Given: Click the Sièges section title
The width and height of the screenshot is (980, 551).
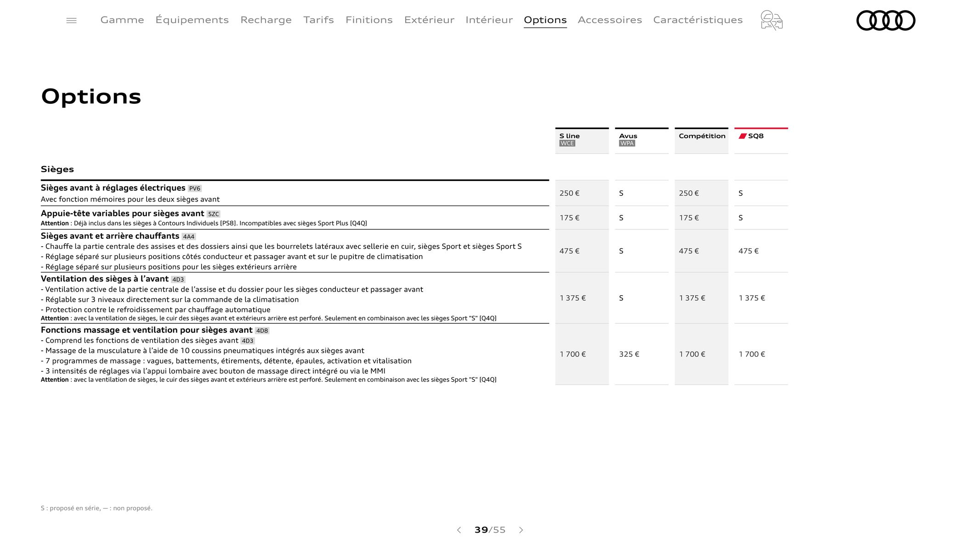Looking at the screenshot, I should pos(57,169).
